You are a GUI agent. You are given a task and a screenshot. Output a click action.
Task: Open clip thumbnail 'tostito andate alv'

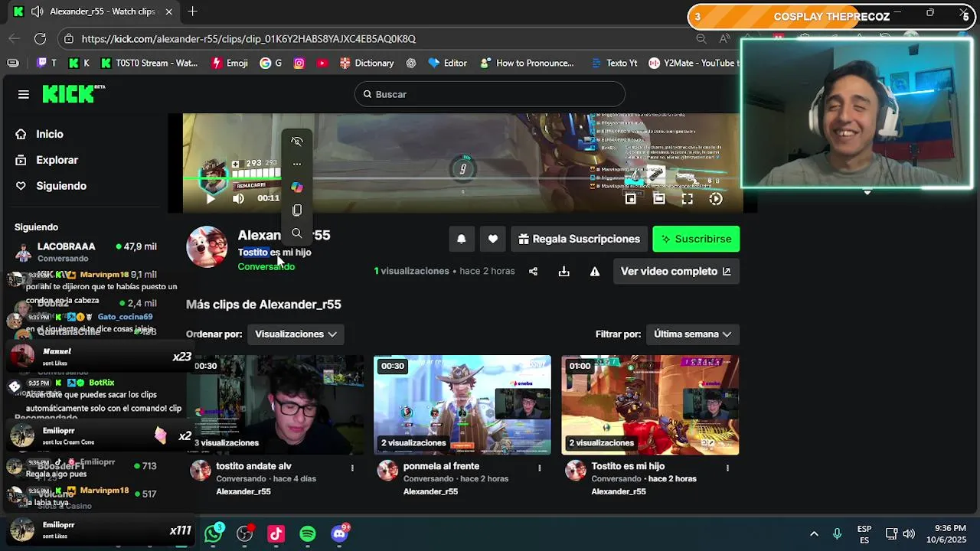tap(276, 405)
